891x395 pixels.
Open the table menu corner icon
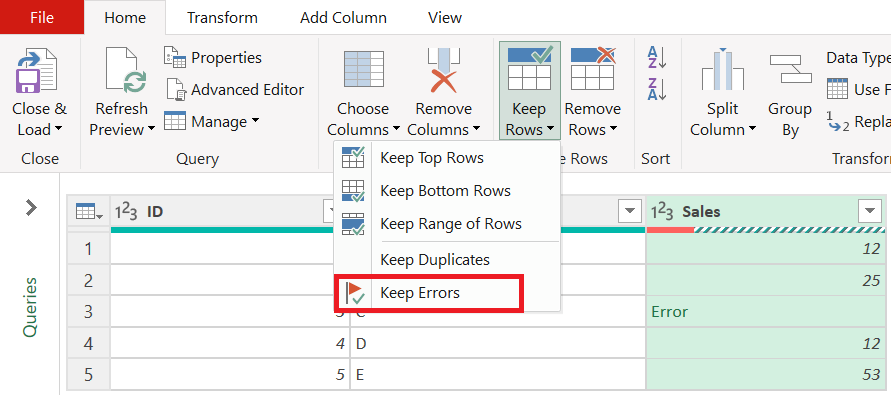click(89, 212)
